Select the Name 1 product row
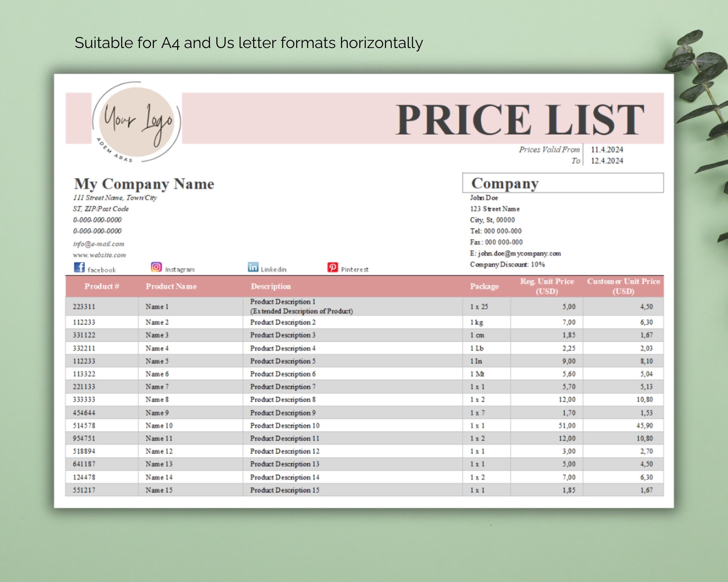 [157, 307]
